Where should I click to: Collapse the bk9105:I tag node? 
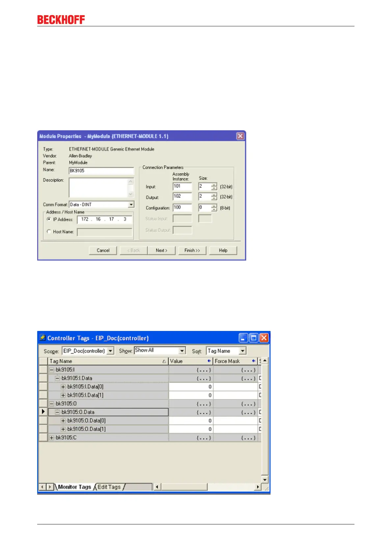pyautogui.click(x=51, y=370)
